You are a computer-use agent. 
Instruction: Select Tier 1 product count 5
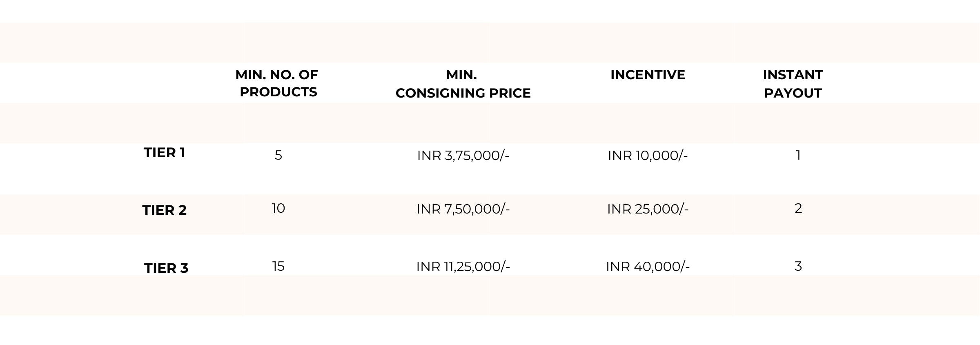(278, 155)
